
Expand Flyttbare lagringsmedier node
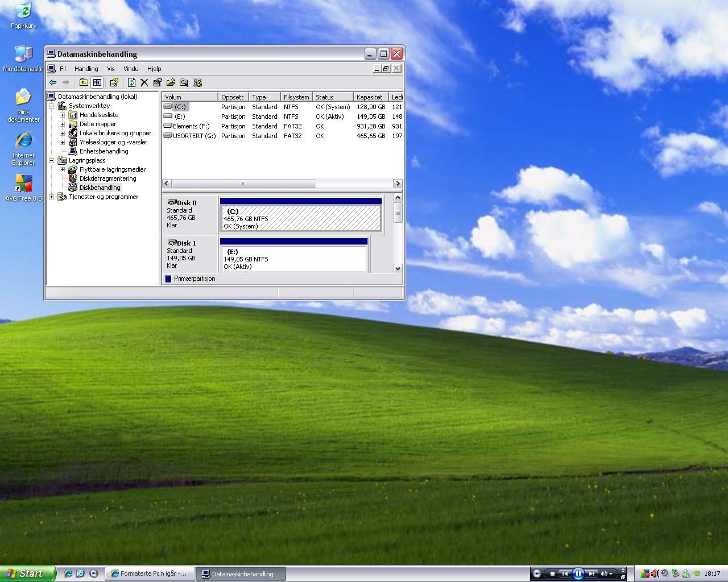(x=62, y=169)
